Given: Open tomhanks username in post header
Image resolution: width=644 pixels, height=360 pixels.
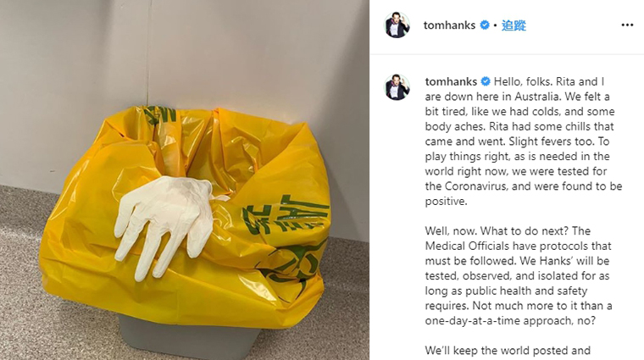Looking at the screenshot, I should 449,25.
